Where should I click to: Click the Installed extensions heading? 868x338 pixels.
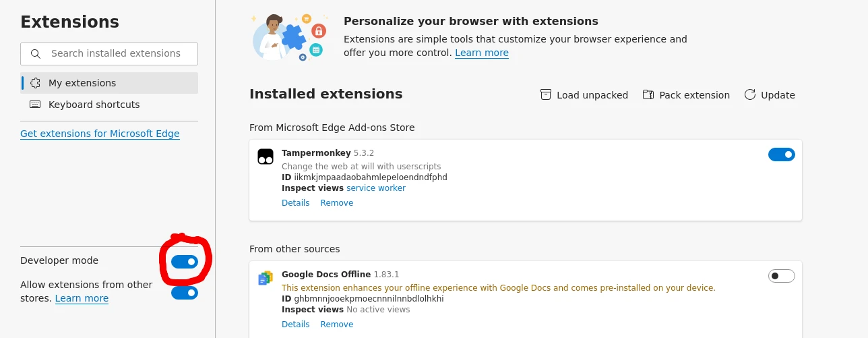tap(326, 94)
